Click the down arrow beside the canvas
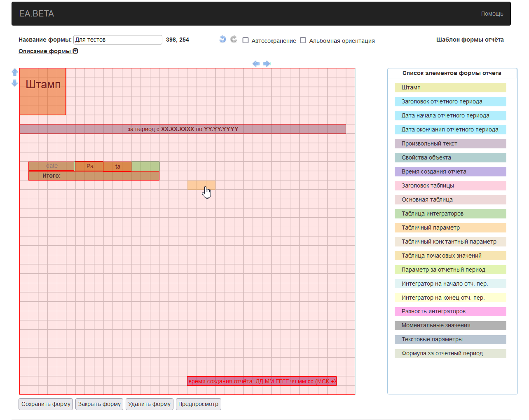Viewport: 529px width, 420px height. coord(15,83)
